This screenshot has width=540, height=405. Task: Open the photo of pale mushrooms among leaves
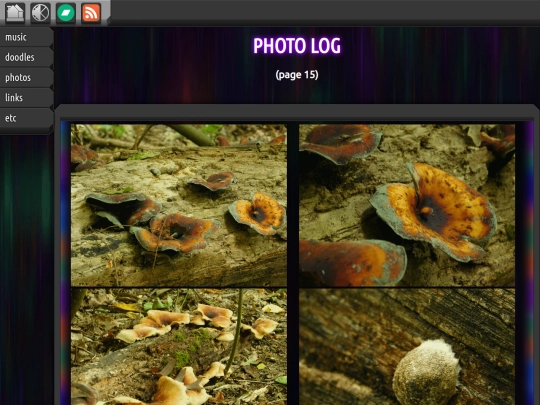pos(179,347)
